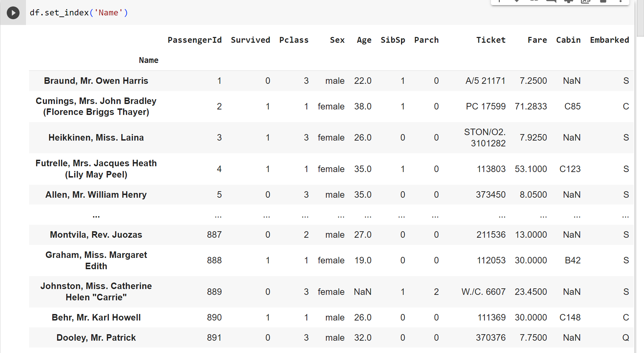Click the PassengerId column header
This screenshot has height=353, width=644.
coord(194,40)
